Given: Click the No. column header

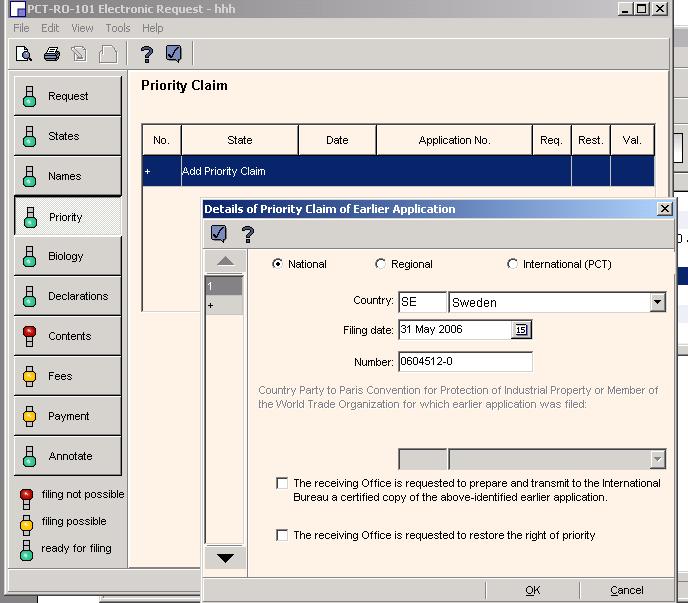Looking at the screenshot, I should (x=161, y=140).
